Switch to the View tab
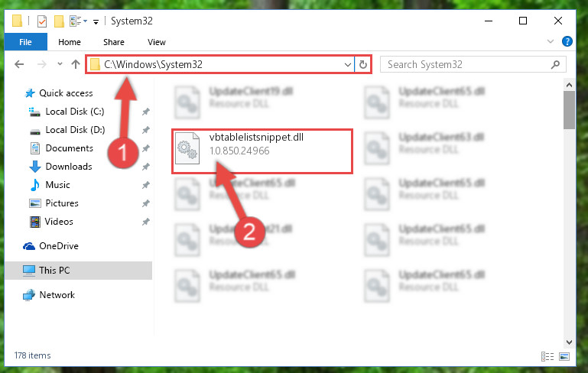 click(x=157, y=42)
